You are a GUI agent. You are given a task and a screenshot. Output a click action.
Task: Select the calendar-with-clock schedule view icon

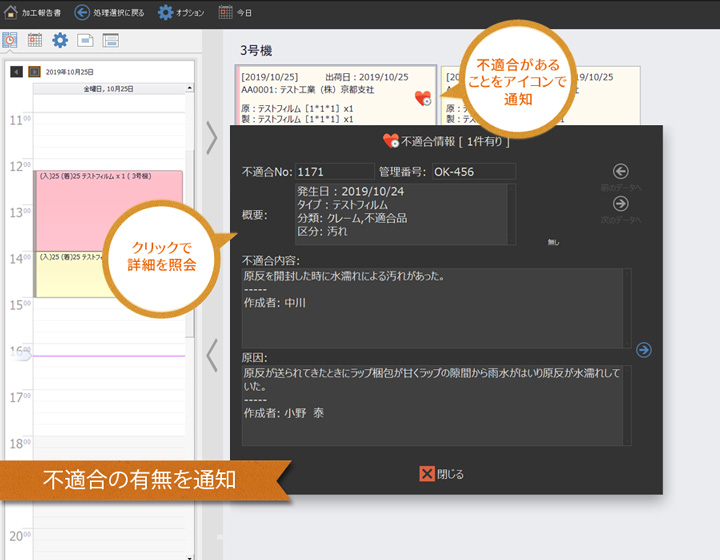tap(10, 41)
